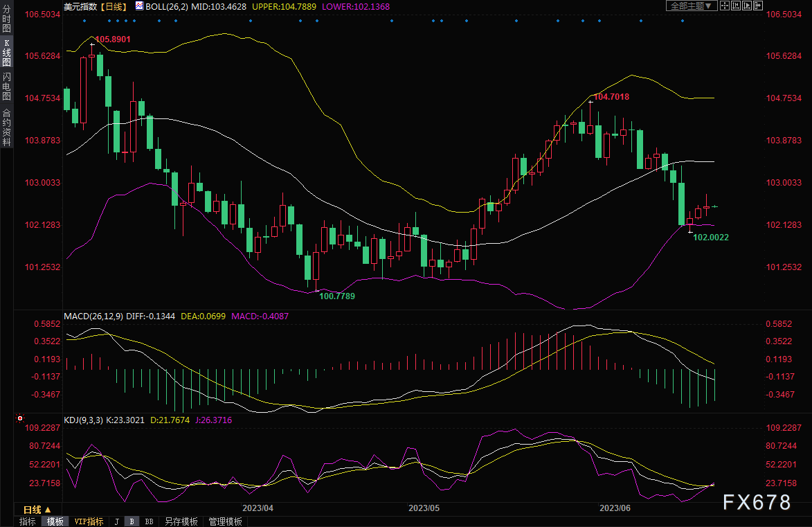Image resolution: width=812 pixels, height=527 pixels.
Task: Expand the 日线 period selector
Action: coord(37,510)
